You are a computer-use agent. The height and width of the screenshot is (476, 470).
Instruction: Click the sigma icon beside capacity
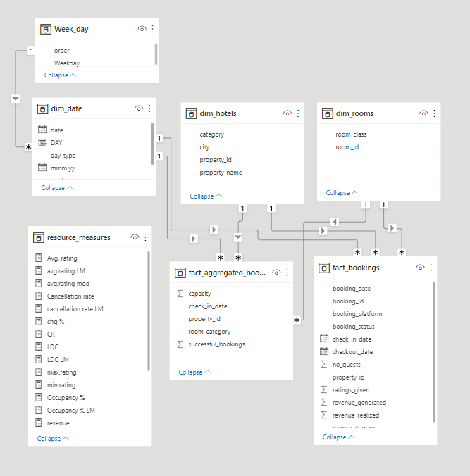(180, 294)
